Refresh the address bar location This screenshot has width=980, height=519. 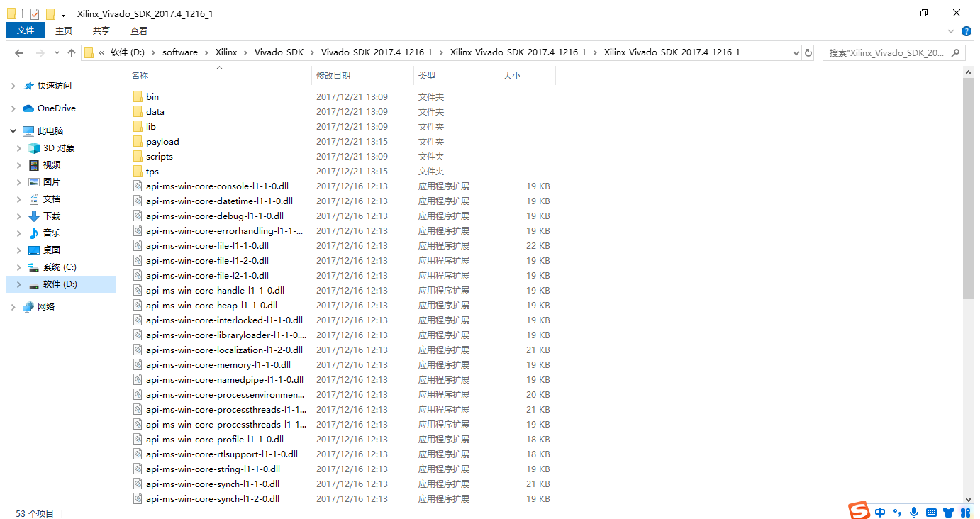coord(808,52)
